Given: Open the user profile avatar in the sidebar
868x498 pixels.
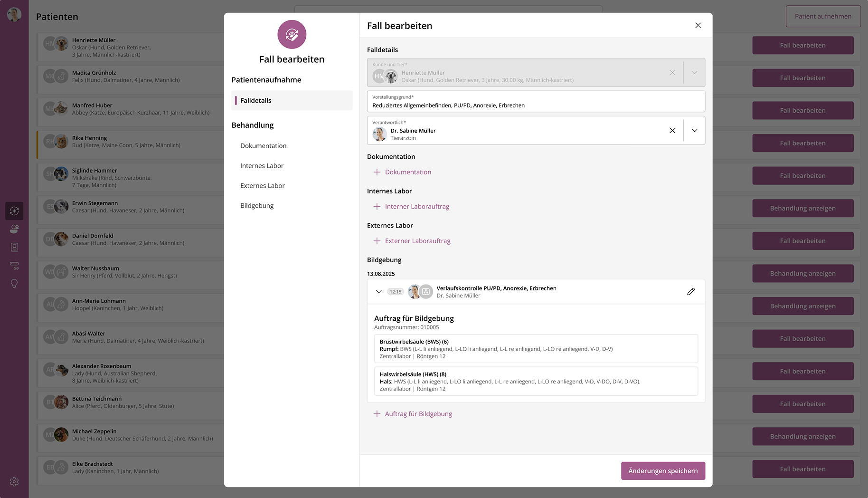Looking at the screenshot, I should (x=14, y=14).
